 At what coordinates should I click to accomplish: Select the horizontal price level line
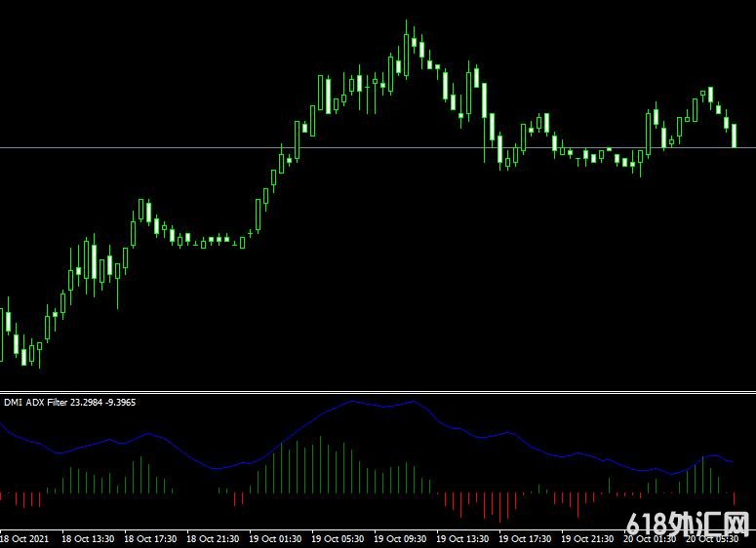coord(378,147)
